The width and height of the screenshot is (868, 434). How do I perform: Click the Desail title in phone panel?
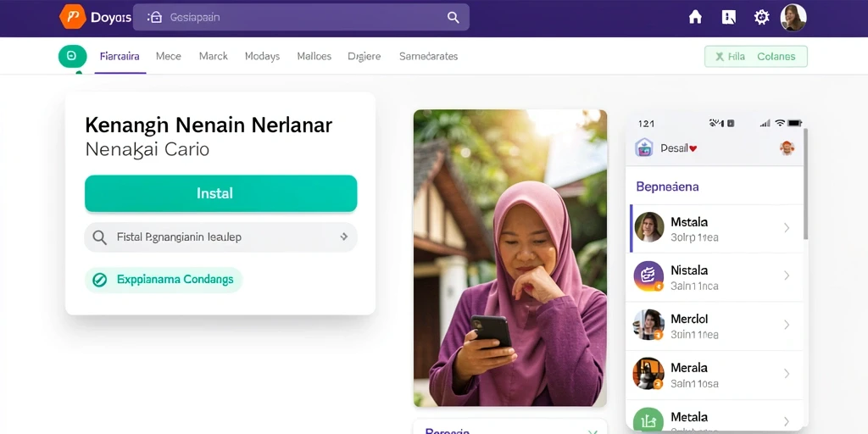tap(674, 148)
